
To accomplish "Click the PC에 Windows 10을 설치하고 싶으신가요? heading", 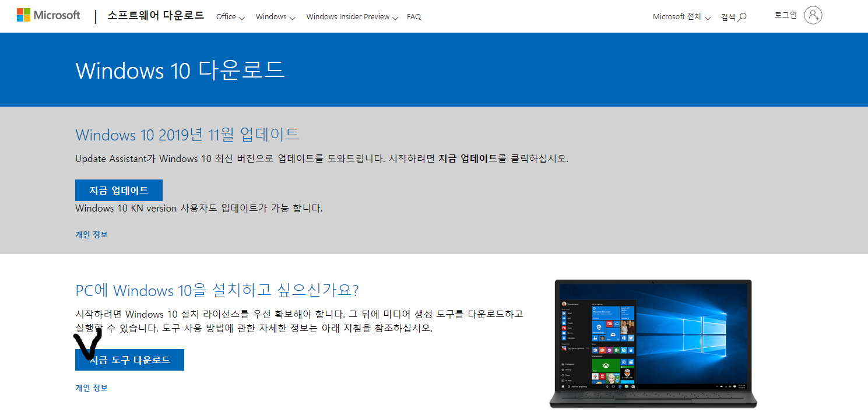I will tap(217, 290).
